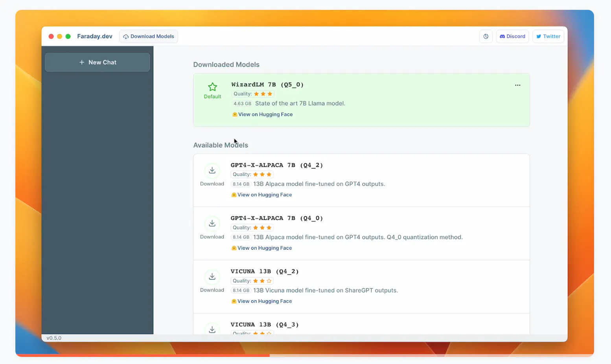Click the yellow minimize window button

pyautogui.click(x=59, y=36)
